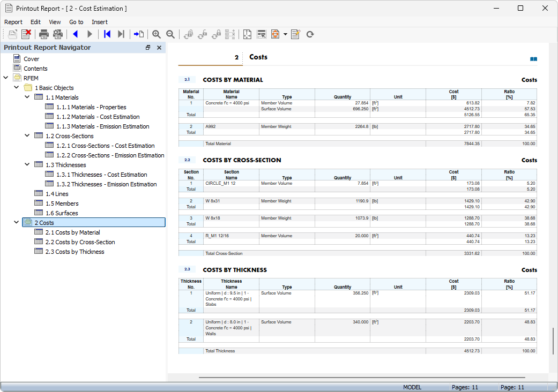The width and height of the screenshot is (558, 392).
Task: Refresh the report content
Action: click(310, 34)
